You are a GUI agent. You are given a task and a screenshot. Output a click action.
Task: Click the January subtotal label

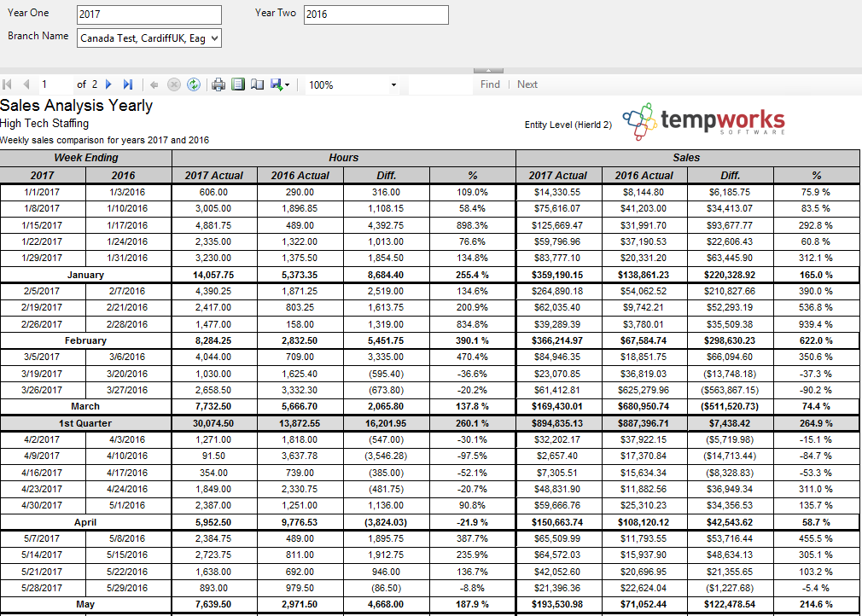[x=85, y=275]
